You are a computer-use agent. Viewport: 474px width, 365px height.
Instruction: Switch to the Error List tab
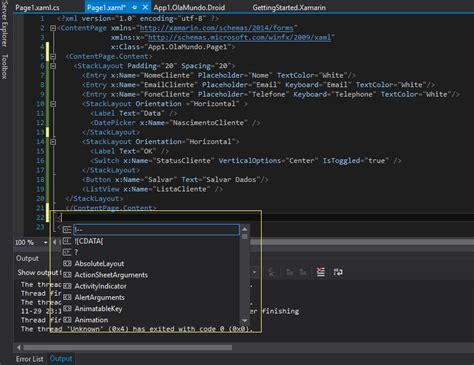(29, 359)
